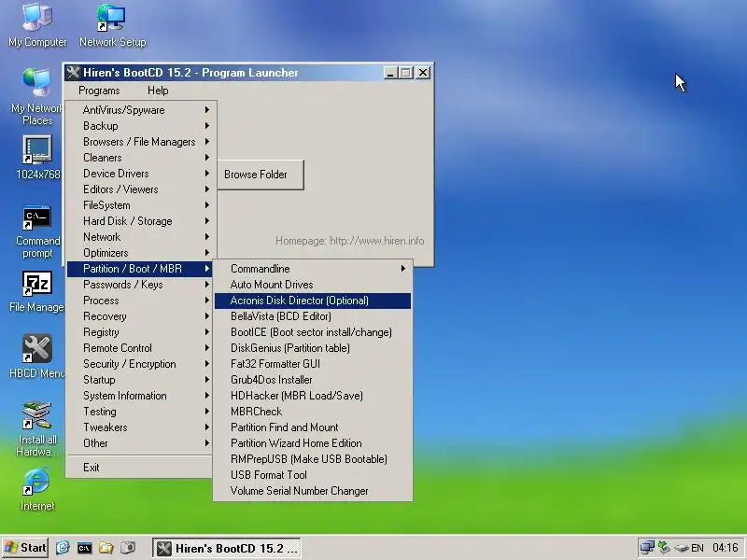
Task: Launch Partition Find and Mount
Action: point(313,427)
